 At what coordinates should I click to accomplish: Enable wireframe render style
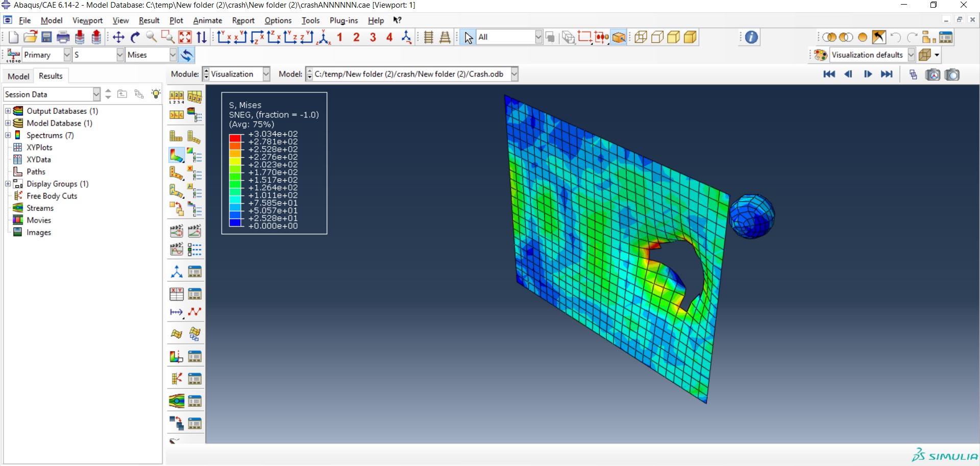click(x=641, y=37)
